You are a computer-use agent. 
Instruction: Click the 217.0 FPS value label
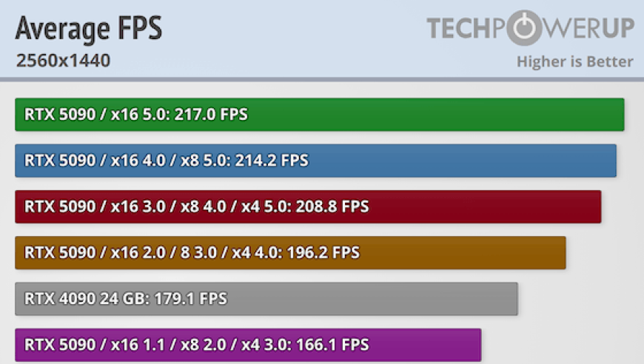point(211,115)
